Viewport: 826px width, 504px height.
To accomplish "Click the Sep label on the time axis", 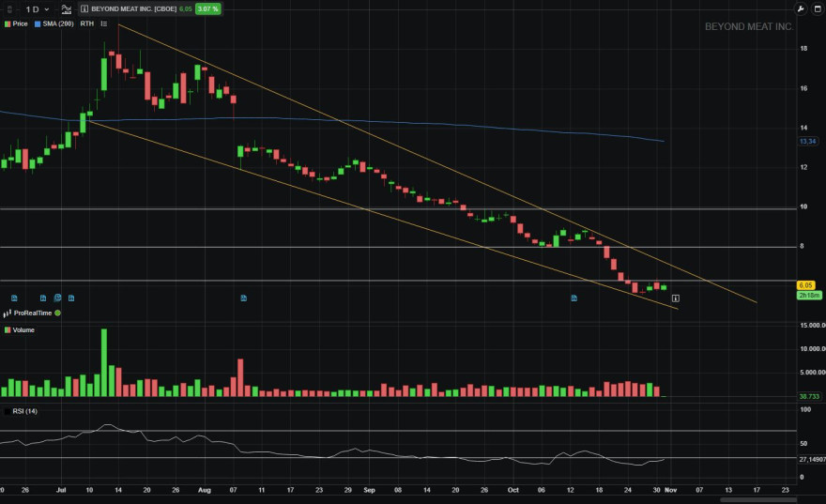I will 369,490.
